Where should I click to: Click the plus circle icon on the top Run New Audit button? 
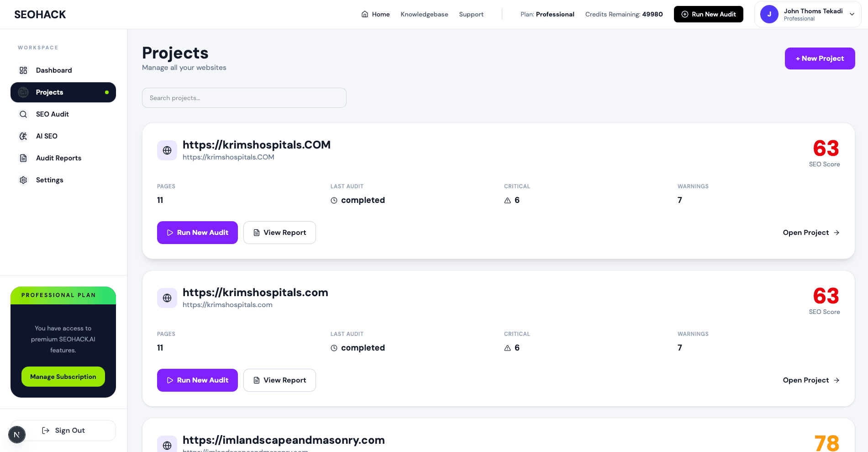click(x=685, y=14)
